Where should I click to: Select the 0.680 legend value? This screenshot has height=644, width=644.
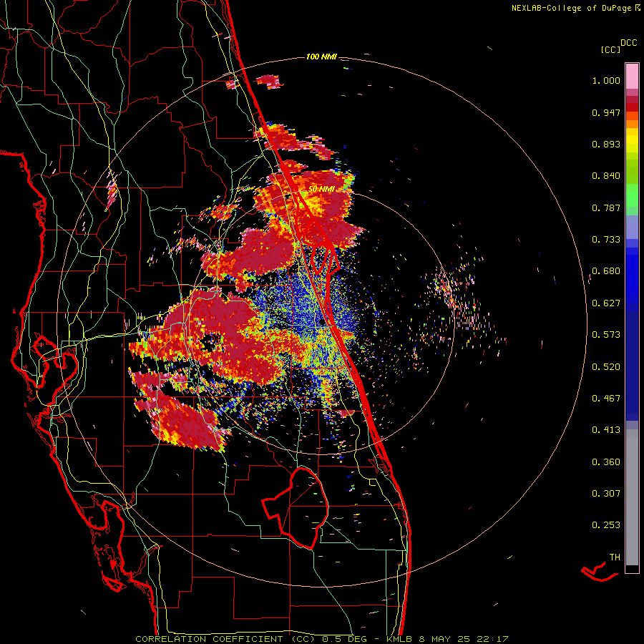606,271
